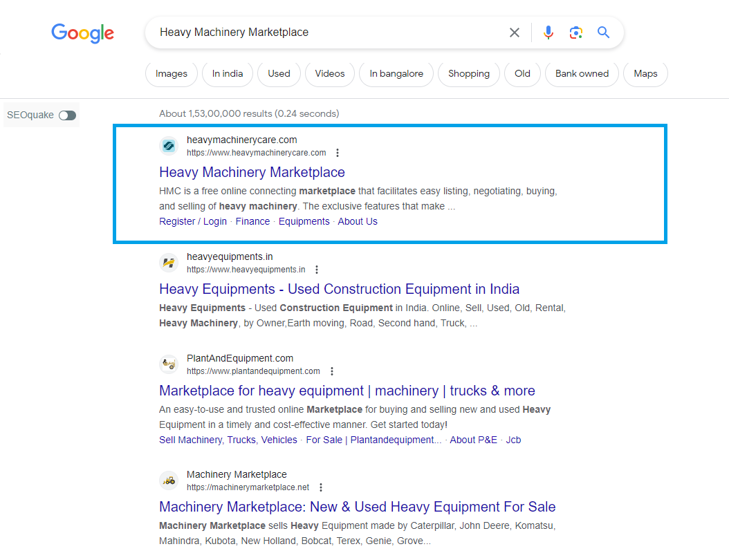Select the Bank owned filter chip
Viewport: 729px width, 560px height.
582,74
